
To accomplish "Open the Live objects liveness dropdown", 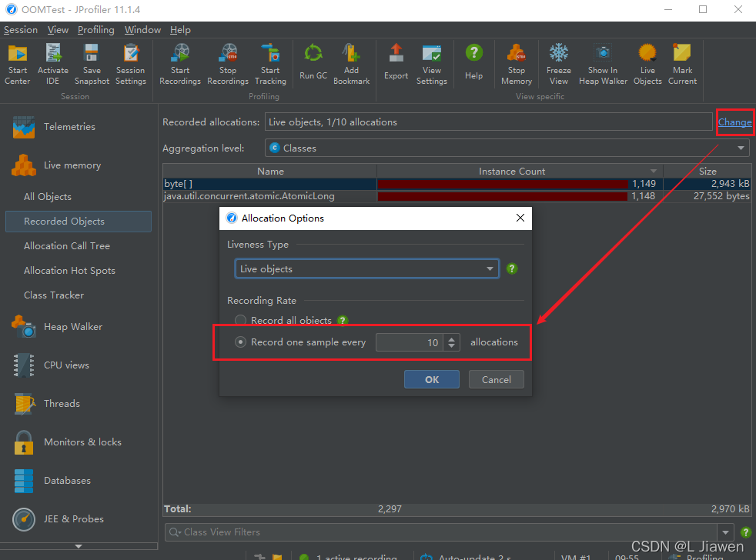I will [x=367, y=269].
